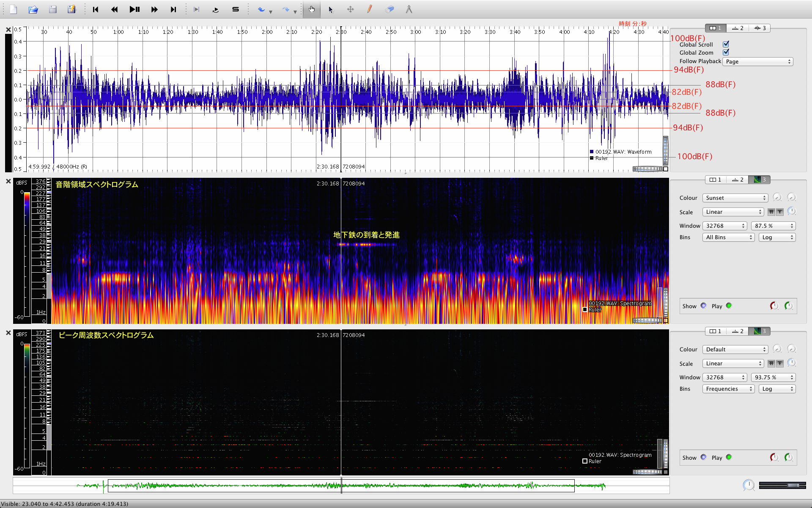Select the Erase tool
812x508 pixels.
390,9
